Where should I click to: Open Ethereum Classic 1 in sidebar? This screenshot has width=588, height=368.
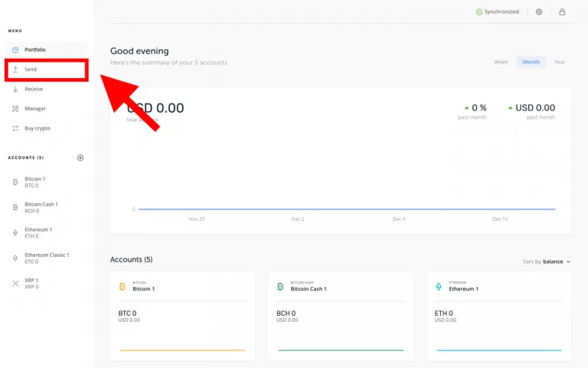click(x=47, y=258)
